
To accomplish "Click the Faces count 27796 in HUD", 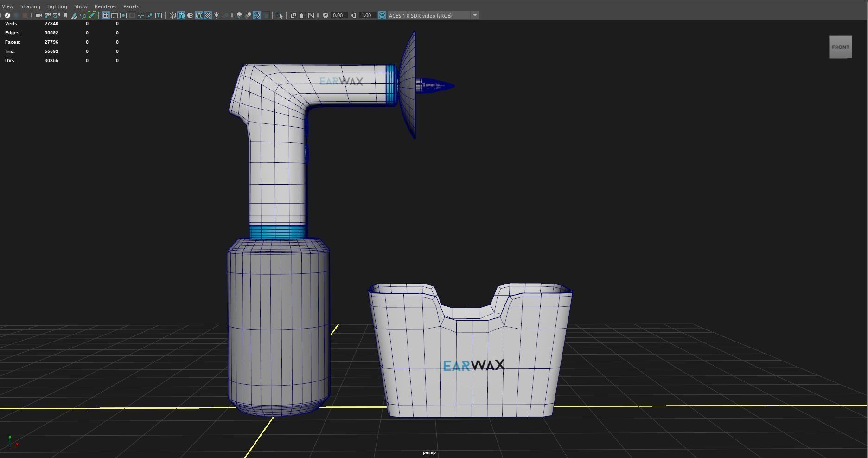I will click(x=51, y=42).
